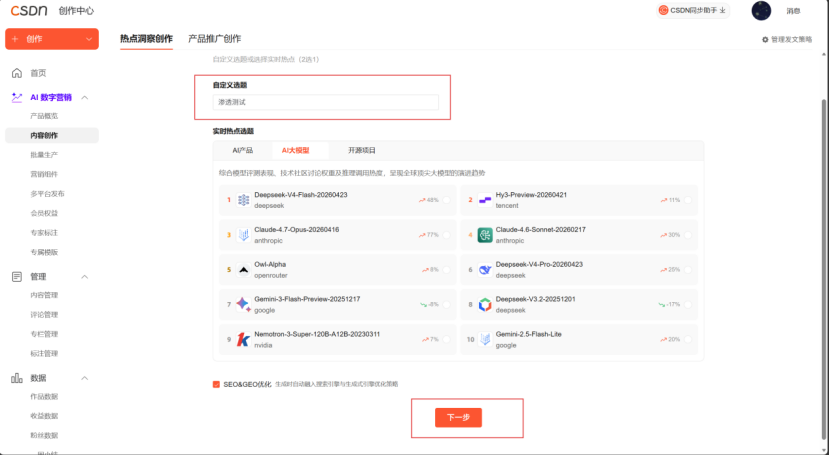Screen dimensions: 829x456
Task: Select the AI产品 hot topic tab
Action: point(243,150)
